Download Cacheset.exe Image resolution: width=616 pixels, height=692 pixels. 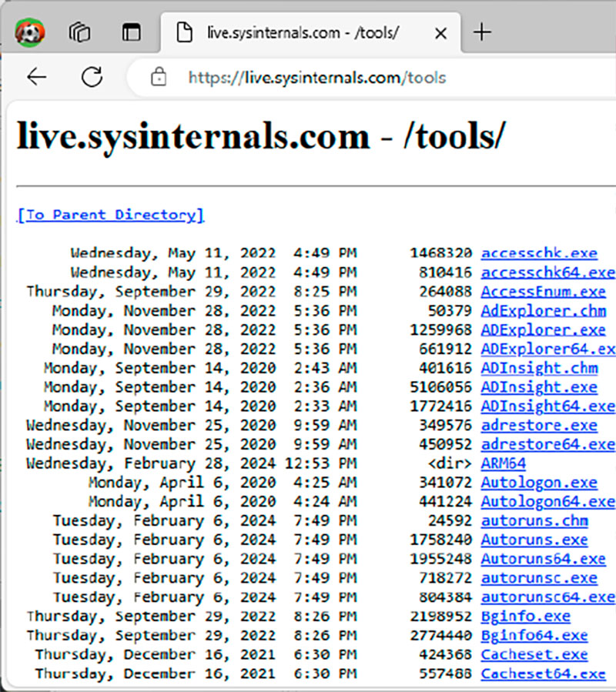point(534,654)
